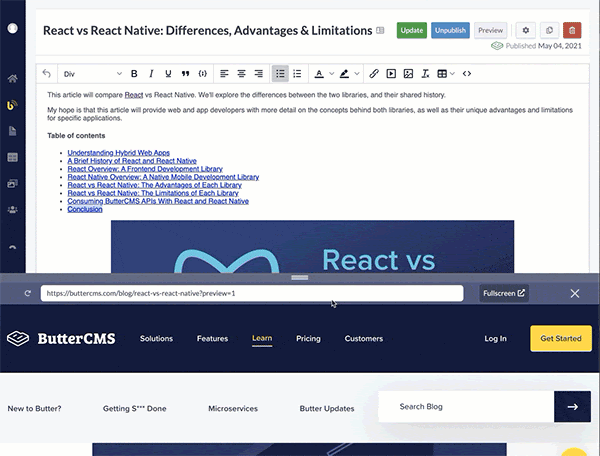Delete the post with the trash icon
This screenshot has width=600, height=456.
(x=572, y=30)
